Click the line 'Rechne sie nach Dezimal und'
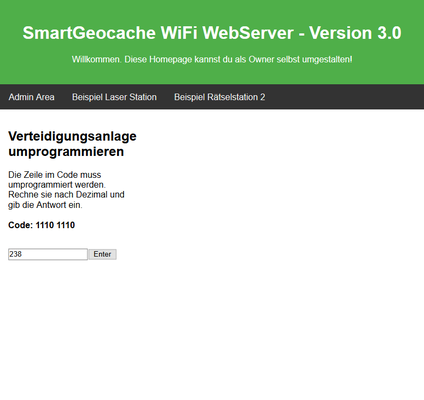Viewport: 424px width, 400px height. click(x=66, y=195)
